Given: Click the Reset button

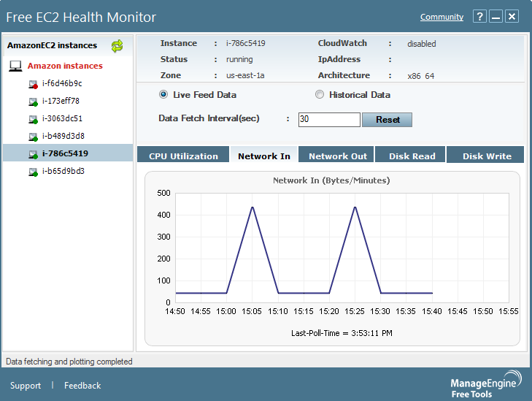Looking at the screenshot, I should click(387, 120).
